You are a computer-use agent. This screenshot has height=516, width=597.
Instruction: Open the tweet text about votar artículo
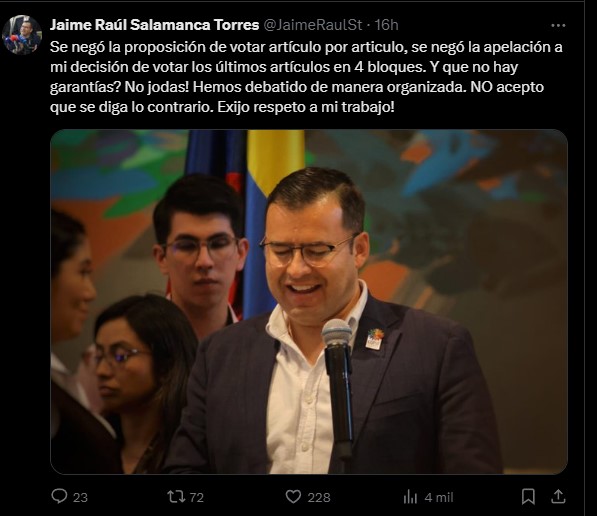(306, 77)
